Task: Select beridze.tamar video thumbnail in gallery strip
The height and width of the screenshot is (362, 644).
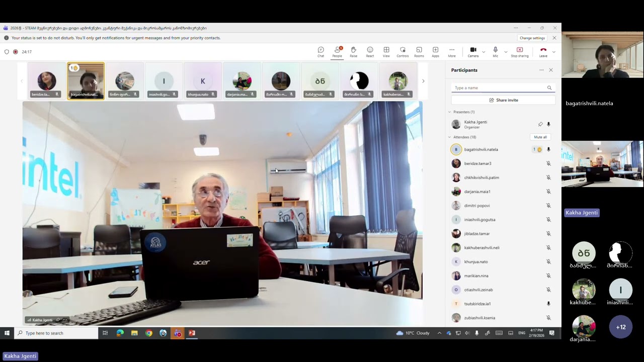Action: (46, 81)
